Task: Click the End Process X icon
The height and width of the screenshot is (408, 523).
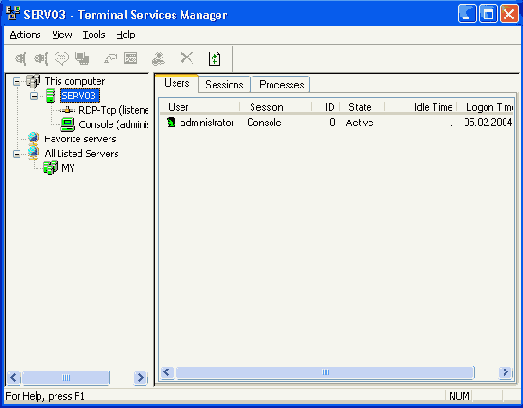Action: coord(186,58)
